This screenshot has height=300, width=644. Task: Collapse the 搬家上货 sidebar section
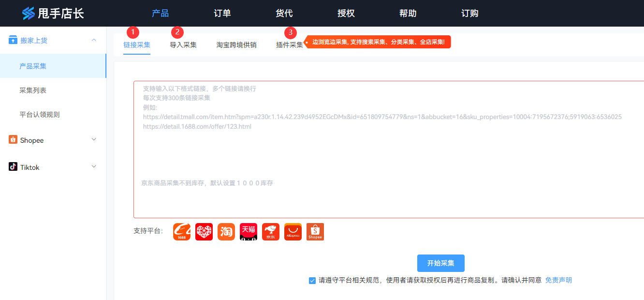tap(94, 40)
